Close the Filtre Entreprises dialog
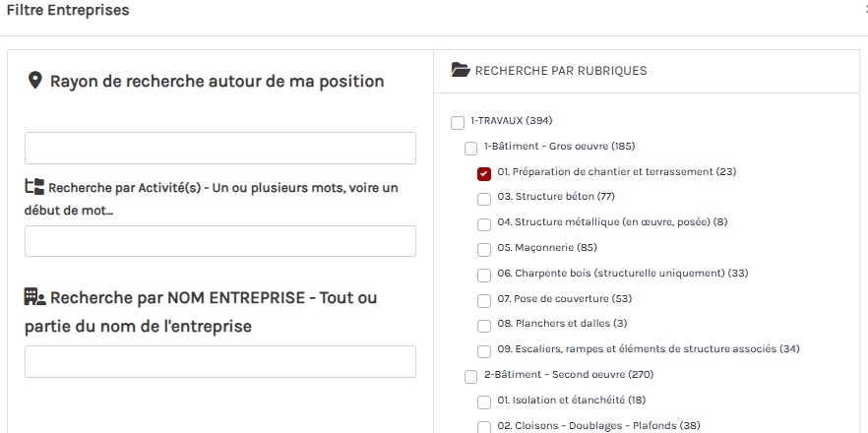This screenshot has width=868, height=433. [x=864, y=10]
